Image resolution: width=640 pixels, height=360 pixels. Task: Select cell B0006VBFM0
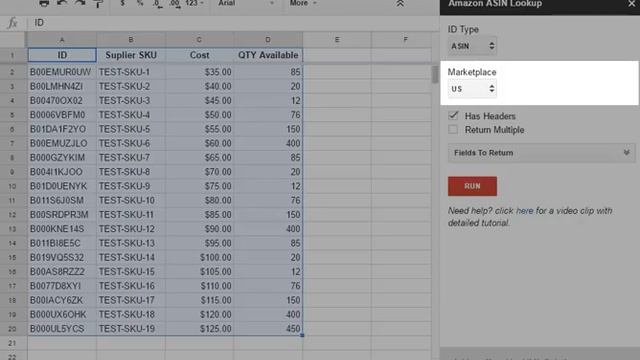(62, 115)
